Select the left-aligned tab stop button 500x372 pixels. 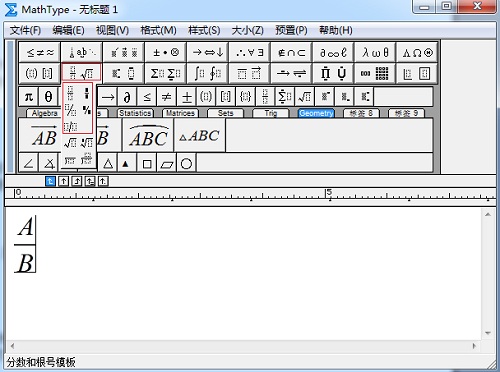coord(50,181)
